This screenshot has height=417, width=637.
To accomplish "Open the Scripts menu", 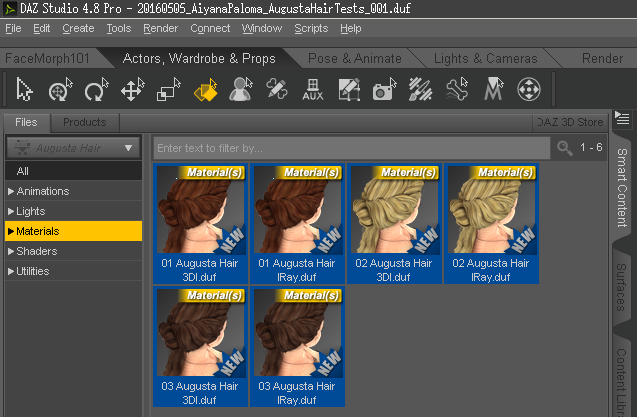I will click(311, 28).
